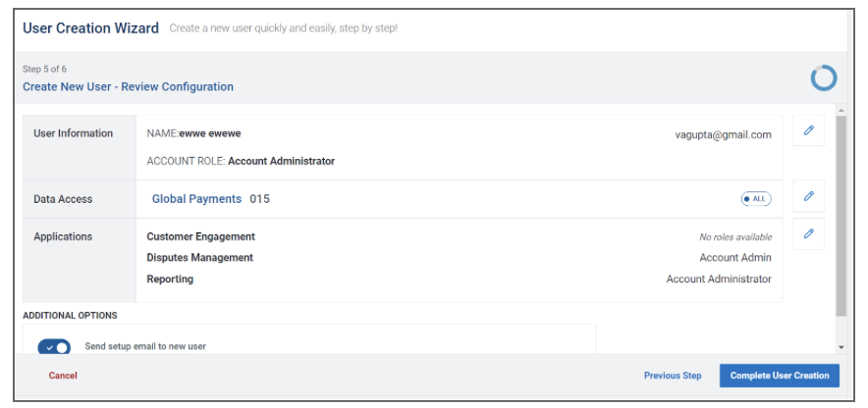Cancel the user creation wizard
868x408 pixels.
[x=63, y=376]
